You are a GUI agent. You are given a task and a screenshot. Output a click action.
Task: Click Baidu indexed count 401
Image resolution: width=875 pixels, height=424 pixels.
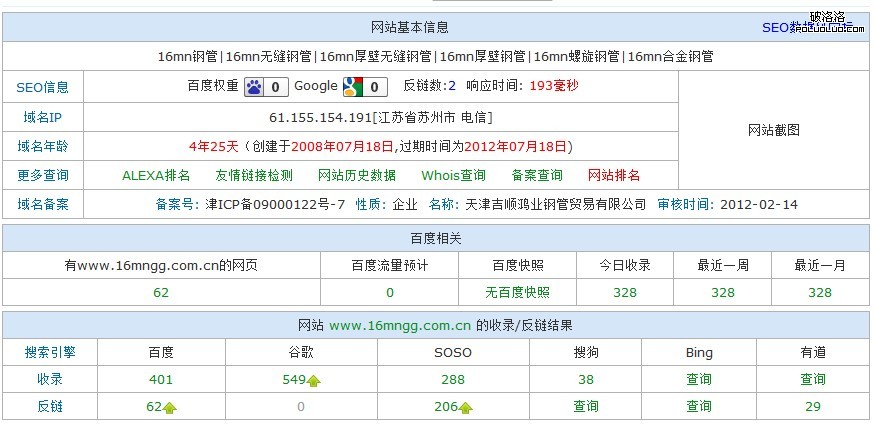point(161,380)
